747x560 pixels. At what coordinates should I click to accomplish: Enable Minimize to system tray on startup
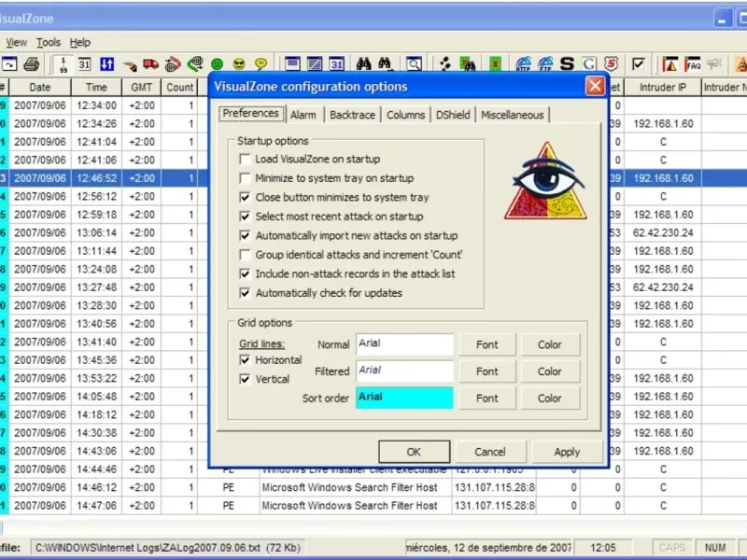pos(245,178)
